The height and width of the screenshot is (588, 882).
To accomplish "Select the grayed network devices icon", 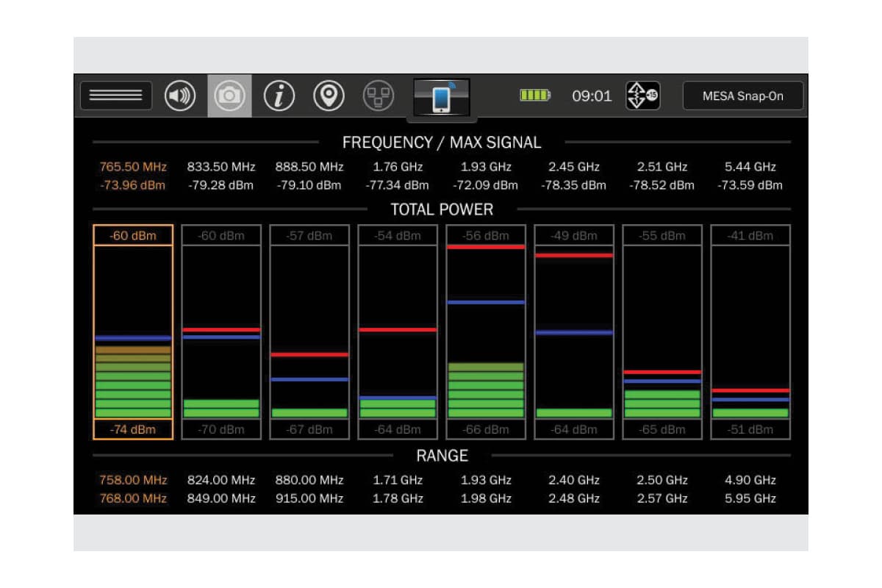I will tap(379, 96).
